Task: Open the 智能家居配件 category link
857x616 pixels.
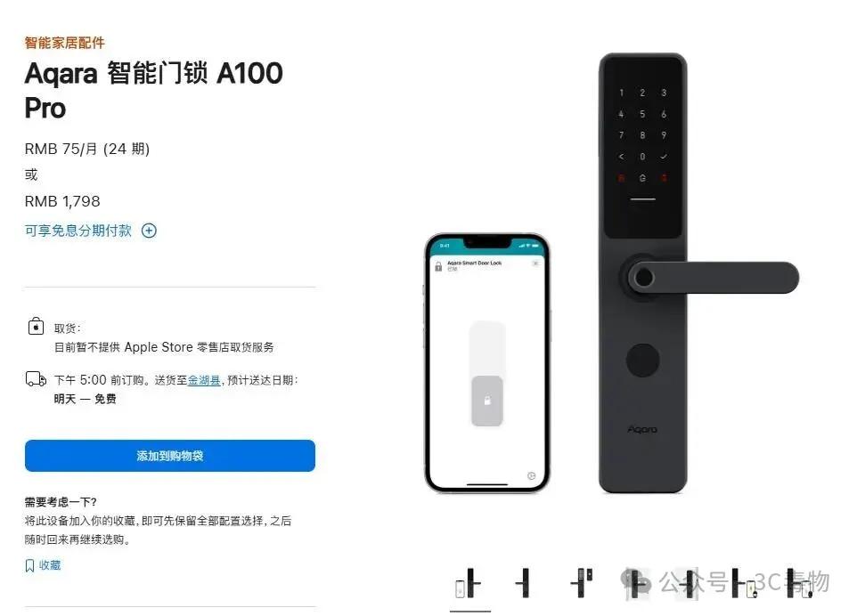Action: [x=64, y=43]
